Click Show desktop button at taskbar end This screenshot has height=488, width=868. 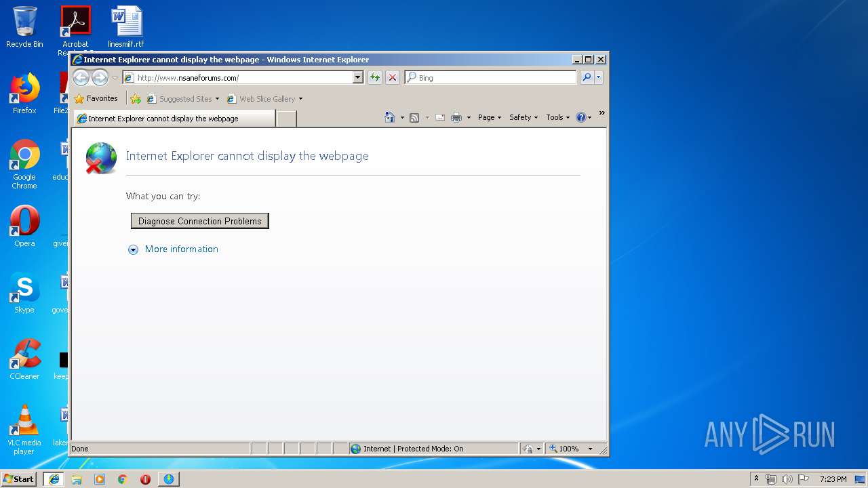pos(861,479)
